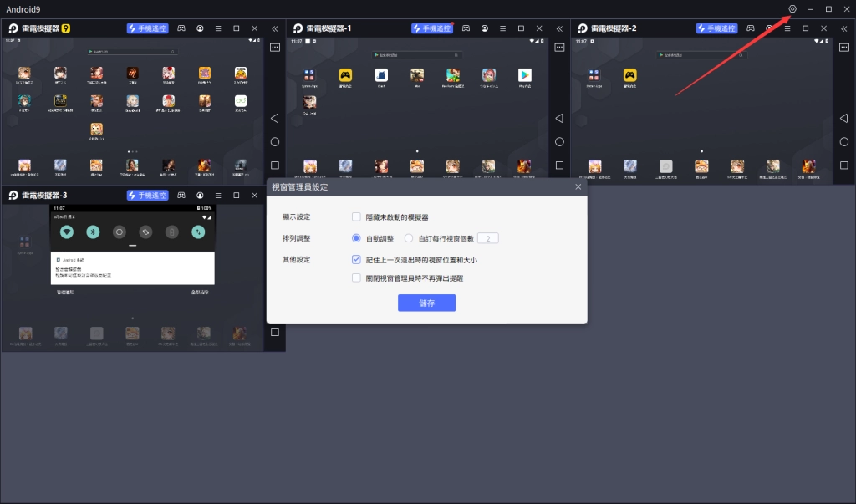Toggle mobile data arrows quick setting in 雷電模擬器-3

click(x=198, y=232)
